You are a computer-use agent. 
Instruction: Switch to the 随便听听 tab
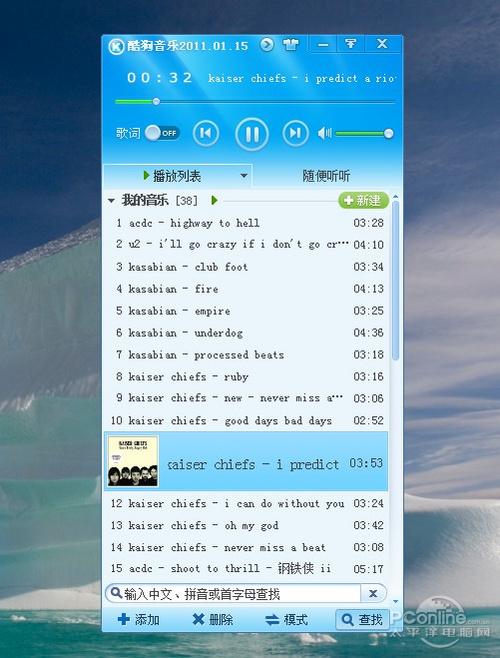(x=326, y=176)
